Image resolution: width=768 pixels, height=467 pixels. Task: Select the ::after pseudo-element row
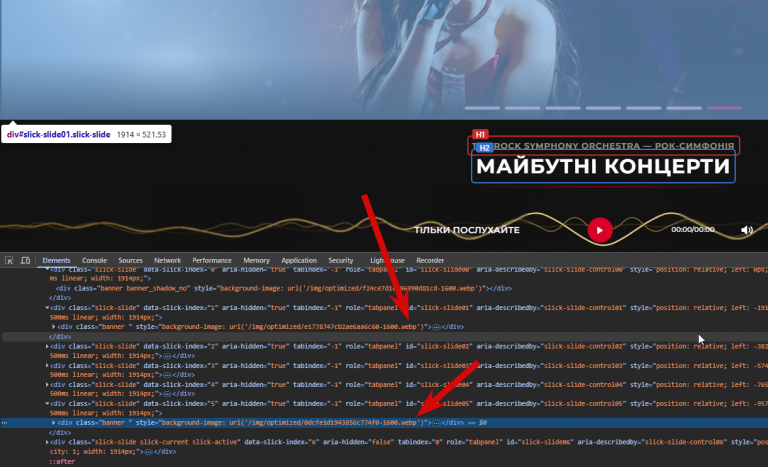click(x=62, y=462)
